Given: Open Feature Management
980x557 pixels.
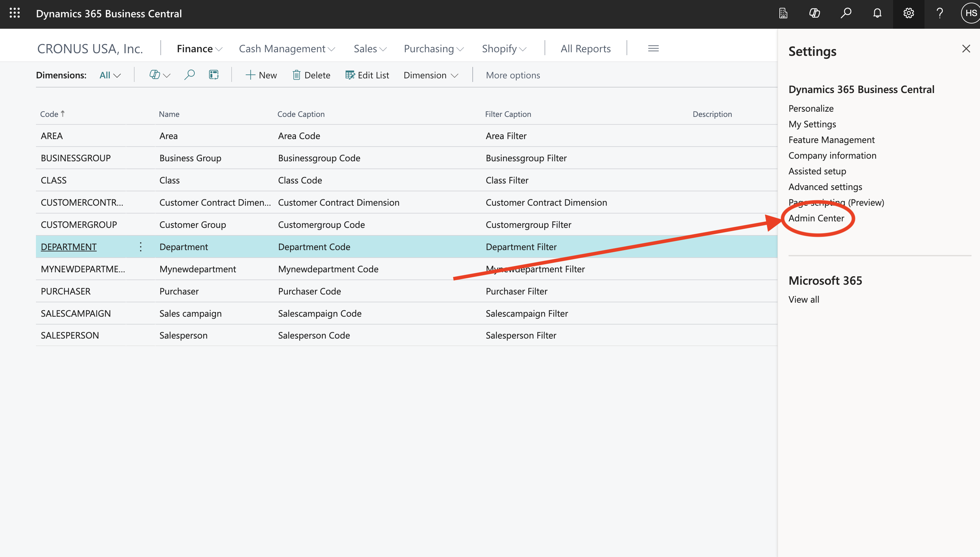Looking at the screenshot, I should pyautogui.click(x=831, y=140).
